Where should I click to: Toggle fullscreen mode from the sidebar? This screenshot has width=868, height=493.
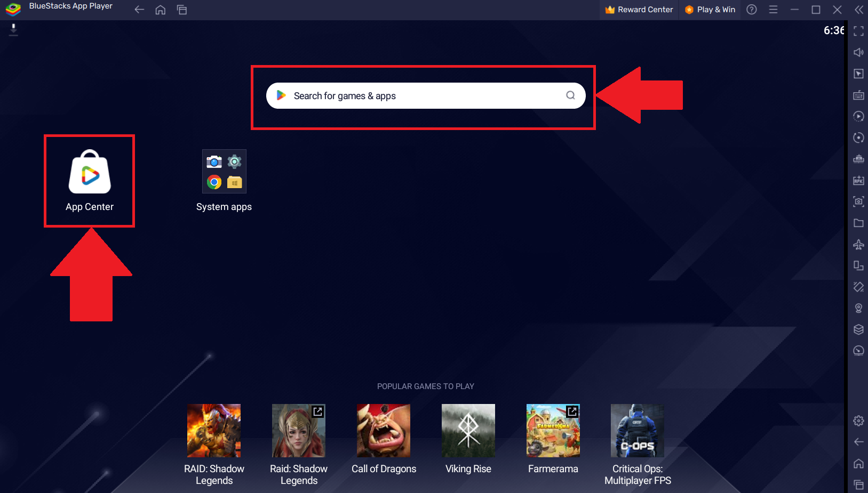(859, 30)
